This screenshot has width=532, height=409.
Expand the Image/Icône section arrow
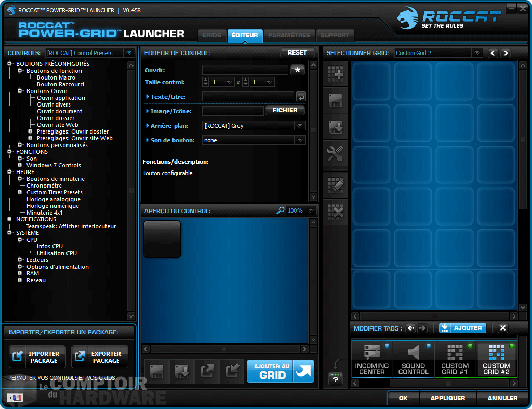click(x=148, y=111)
